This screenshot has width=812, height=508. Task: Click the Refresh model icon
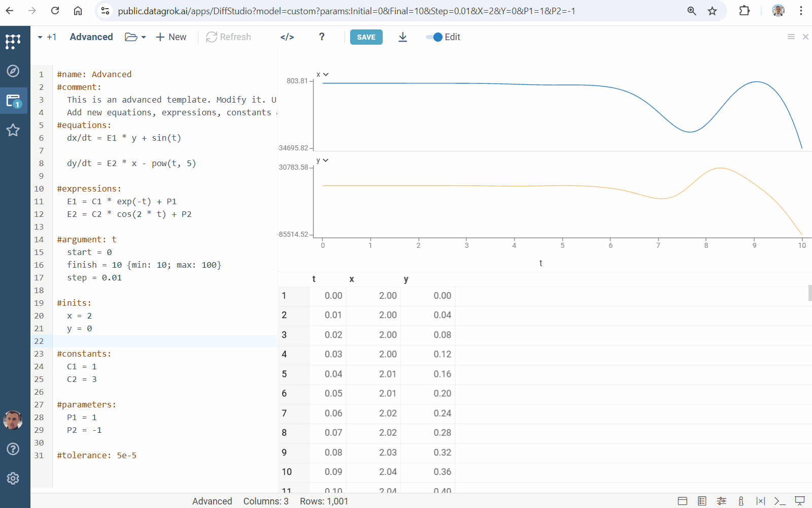coord(228,37)
